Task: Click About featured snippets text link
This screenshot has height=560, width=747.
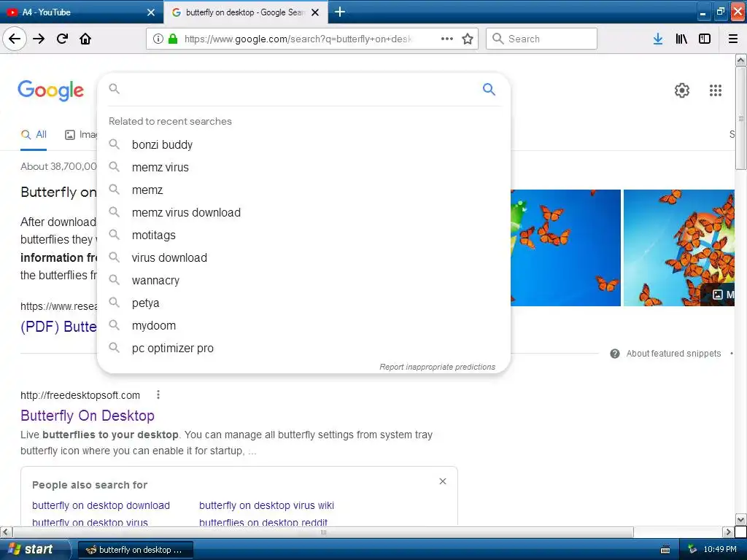Action: pyautogui.click(x=673, y=354)
